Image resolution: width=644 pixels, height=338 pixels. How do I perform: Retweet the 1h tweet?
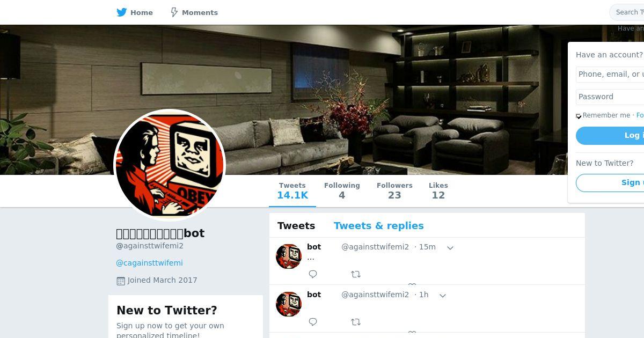click(x=356, y=322)
